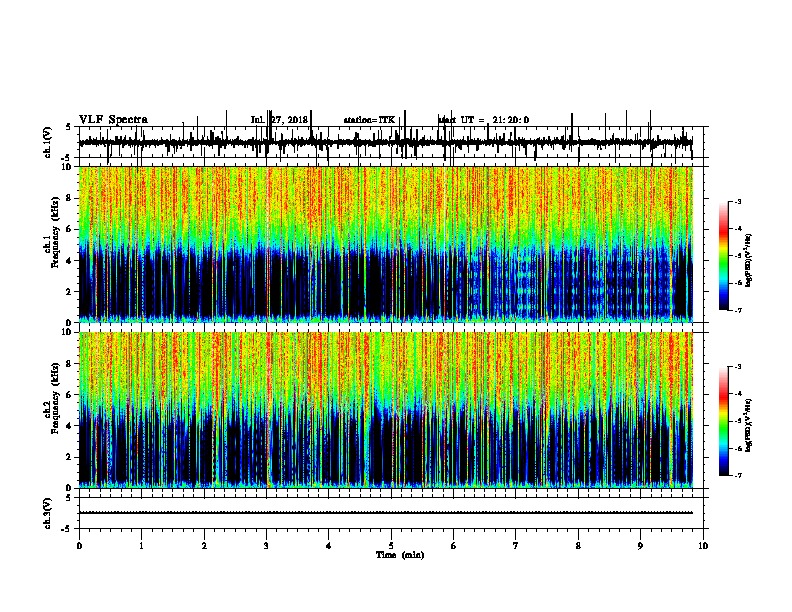Click the ch.2 "Frequency (kHz)" axis label
Viewport: 792px width, 612px height.
pyautogui.click(x=55, y=398)
